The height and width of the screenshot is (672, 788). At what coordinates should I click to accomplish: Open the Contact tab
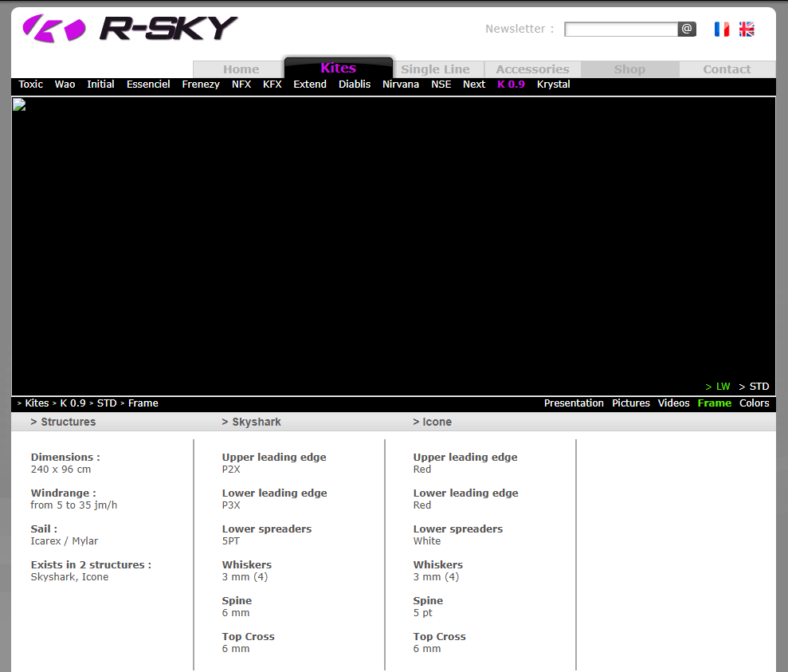(x=727, y=69)
